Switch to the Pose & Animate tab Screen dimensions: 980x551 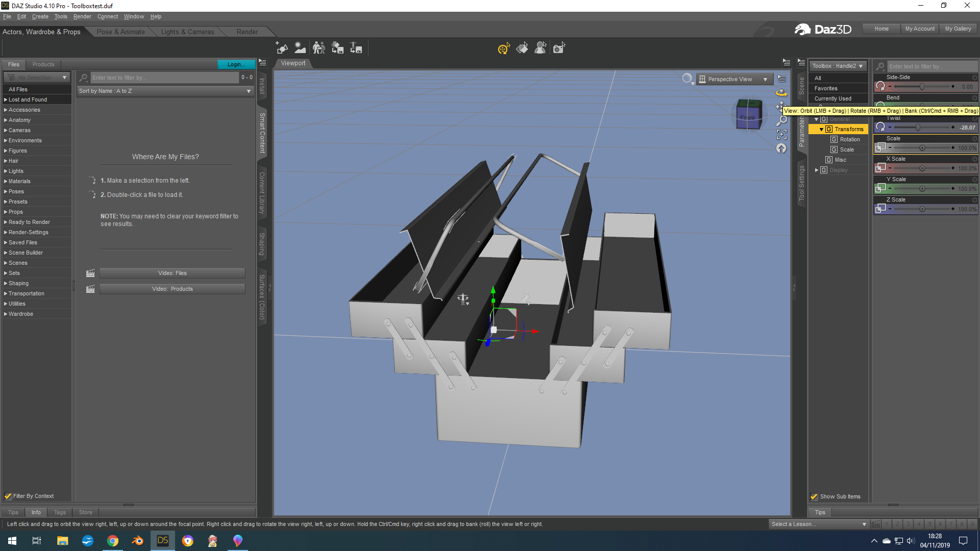[x=120, y=32]
